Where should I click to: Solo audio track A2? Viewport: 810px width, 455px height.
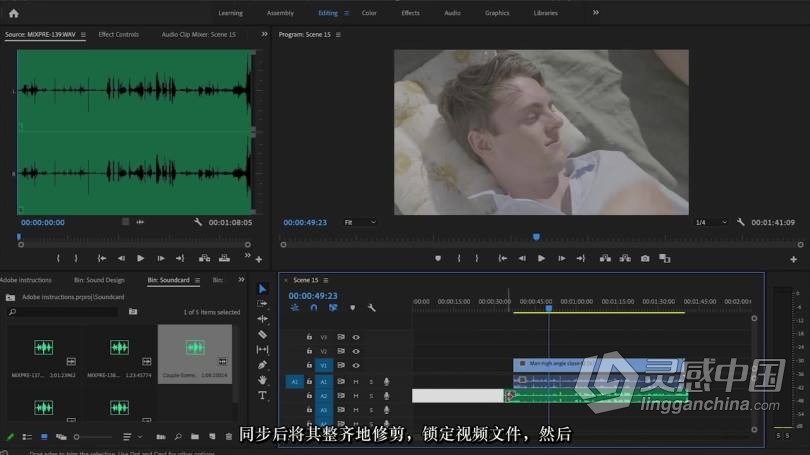(x=371, y=396)
